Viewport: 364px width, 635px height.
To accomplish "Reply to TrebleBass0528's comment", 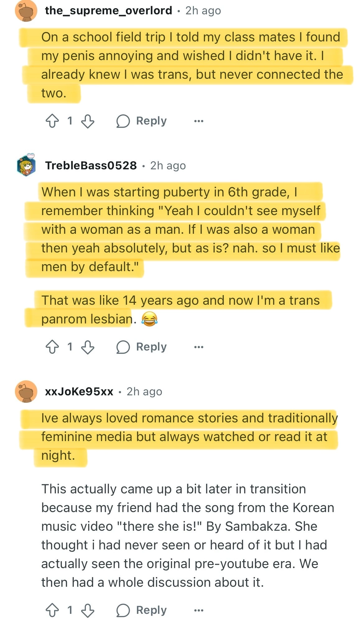I will tap(142, 347).
